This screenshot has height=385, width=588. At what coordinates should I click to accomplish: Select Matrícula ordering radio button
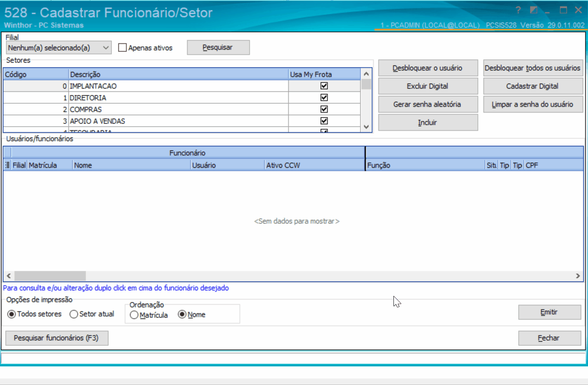[149, 315]
